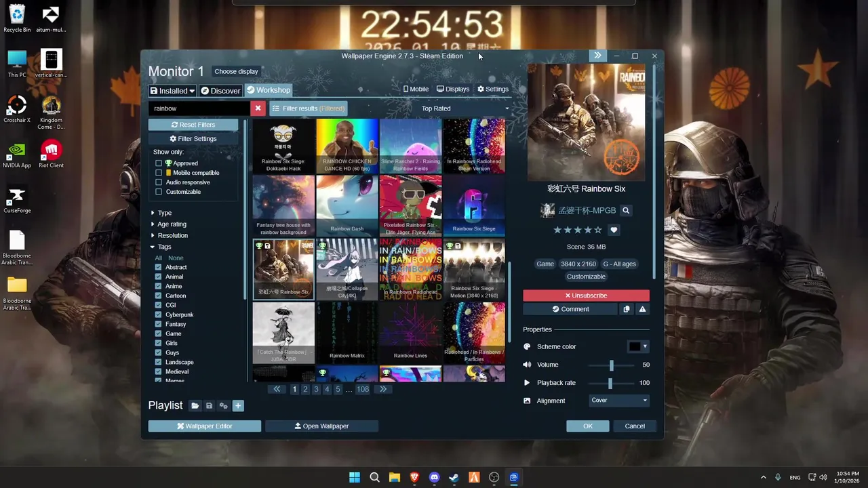Image resolution: width=868 pixels, height=488 pixels.
Task: Adjust the Playback rate slider
Action: tap(610, 383)
